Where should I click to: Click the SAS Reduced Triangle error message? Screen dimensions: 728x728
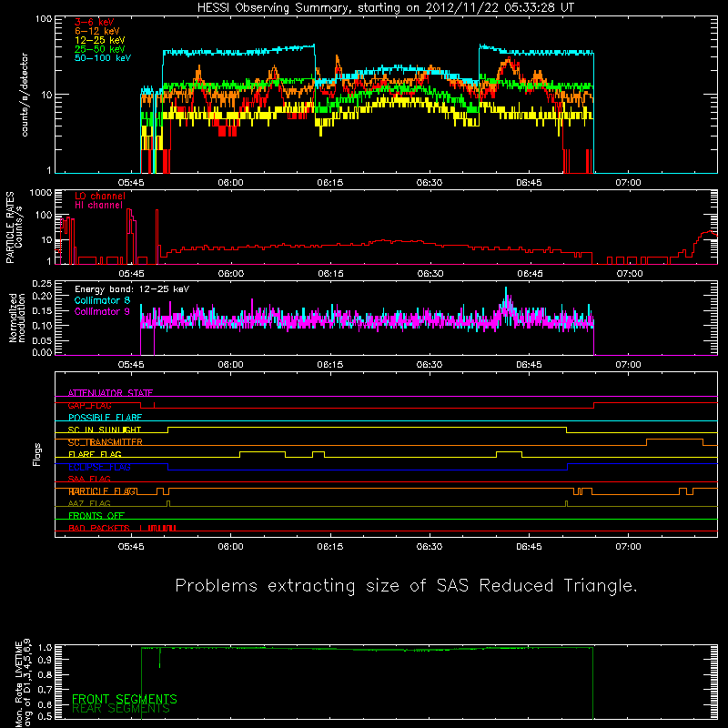click(406, 586)
